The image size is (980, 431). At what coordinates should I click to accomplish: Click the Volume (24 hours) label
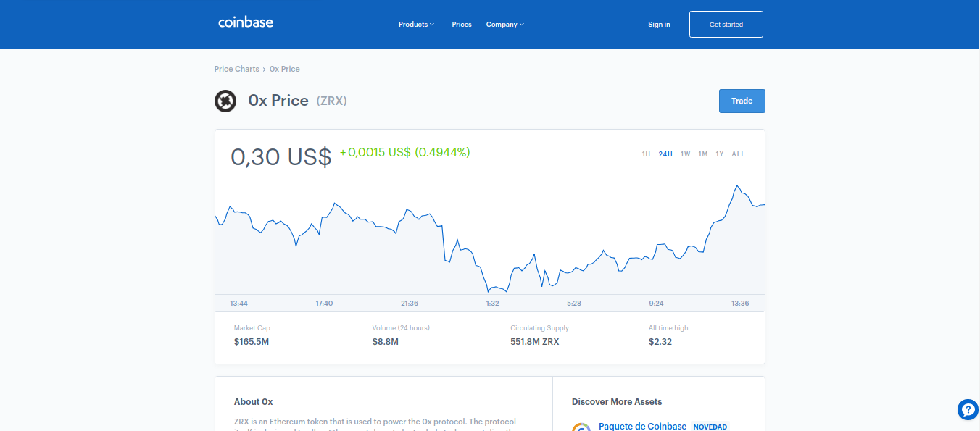click(x=401, y=328)
